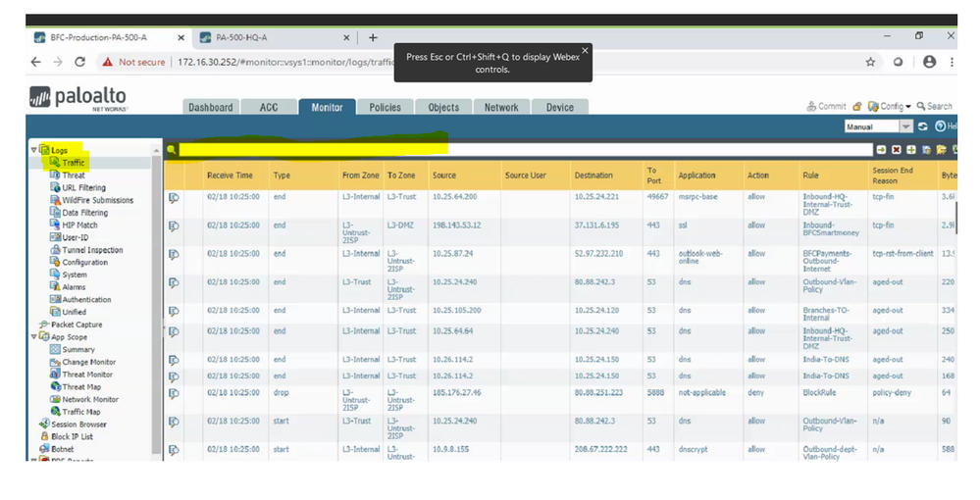Open Unified logs
Image resolution: width=980 pixels, height=500 pixels.
74,312
